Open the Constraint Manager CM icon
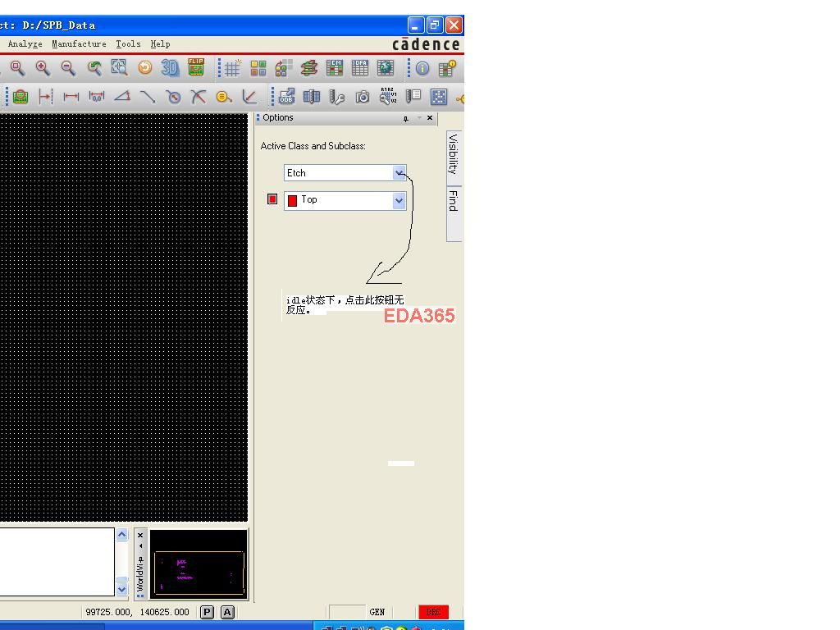Image resolution: width=840 pixels, height=630 pixels. (335, 68)
